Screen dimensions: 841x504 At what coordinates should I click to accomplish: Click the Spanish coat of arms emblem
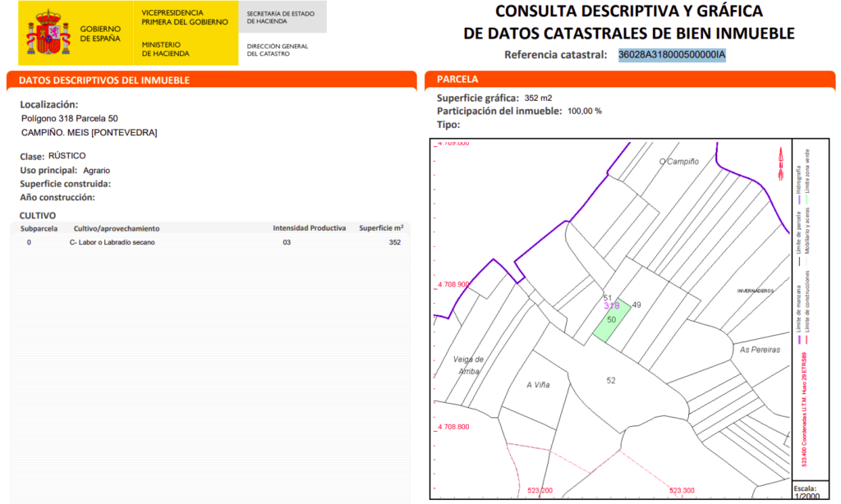pyautogui.click(x=48, y=33)
